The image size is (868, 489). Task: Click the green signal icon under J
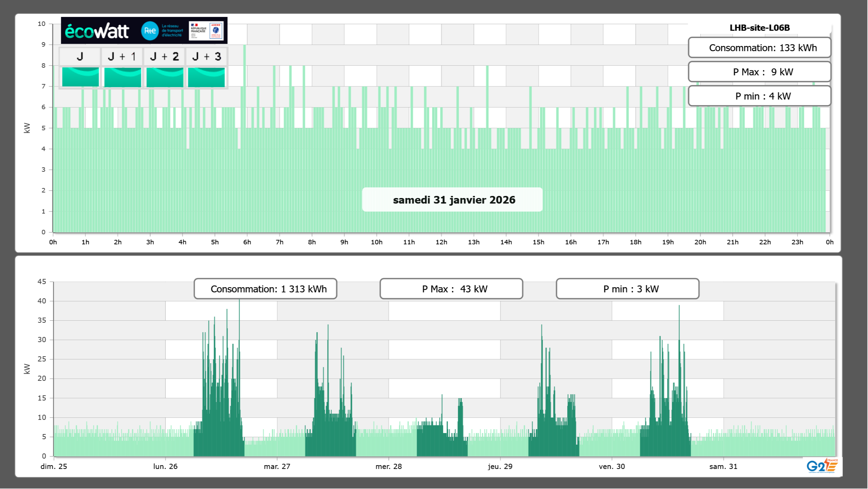tap(80, 77)
